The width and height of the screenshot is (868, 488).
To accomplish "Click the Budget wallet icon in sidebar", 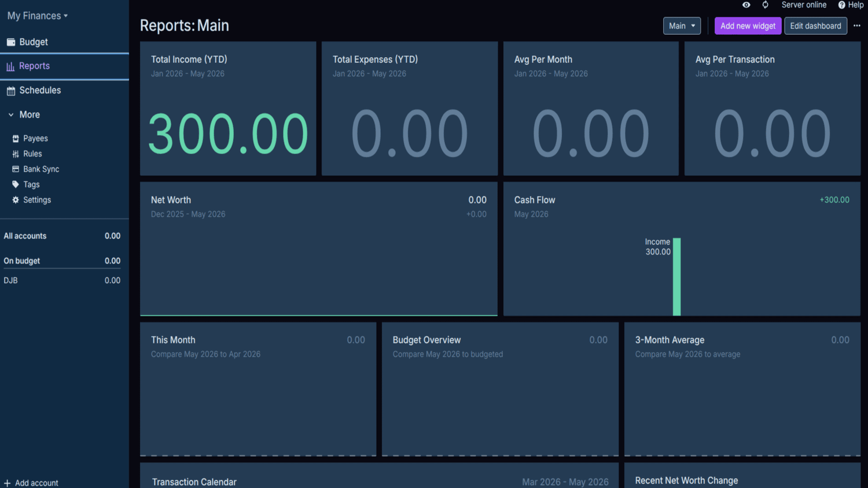I will [11, 42].
